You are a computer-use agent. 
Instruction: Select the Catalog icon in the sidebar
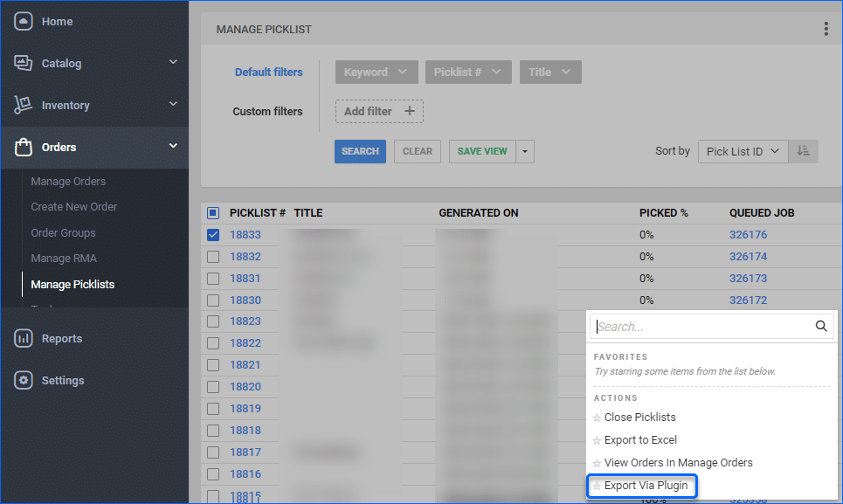click(24, 63)
